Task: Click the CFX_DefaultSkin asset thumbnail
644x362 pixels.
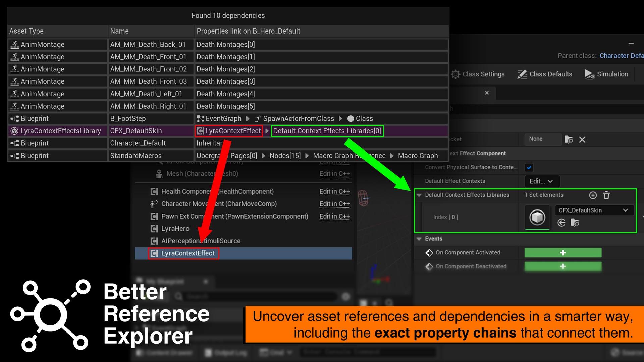Action: coord(537,217)
